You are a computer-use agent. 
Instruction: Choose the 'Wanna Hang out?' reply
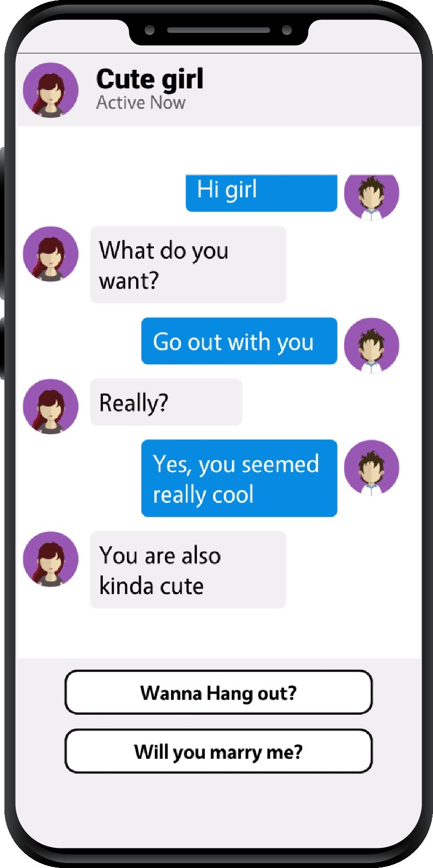[x=218, y=692]
